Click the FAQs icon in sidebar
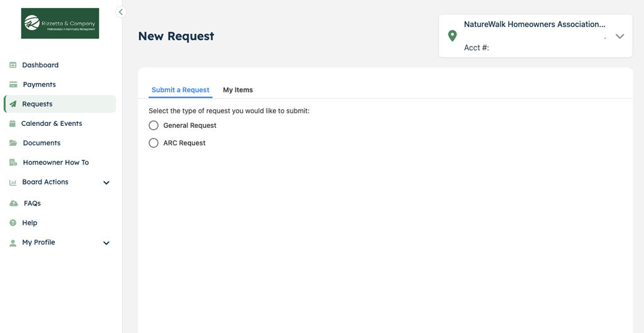 (13, 203)
